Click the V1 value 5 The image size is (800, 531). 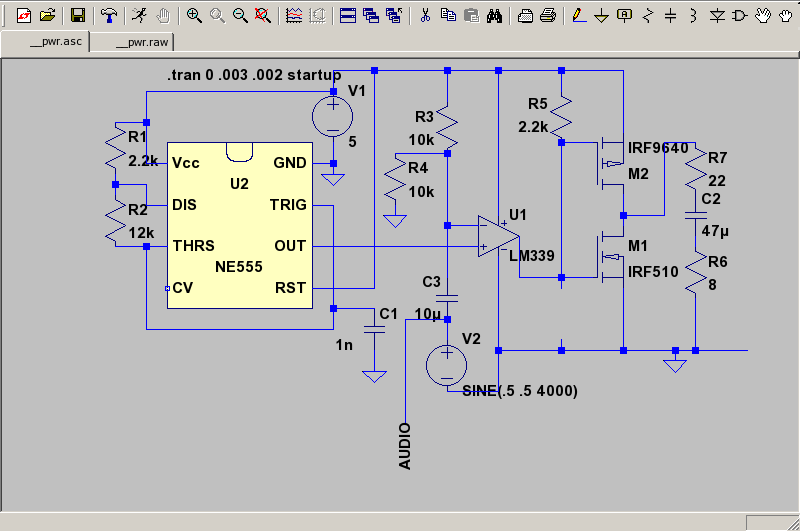pos(352,142)
